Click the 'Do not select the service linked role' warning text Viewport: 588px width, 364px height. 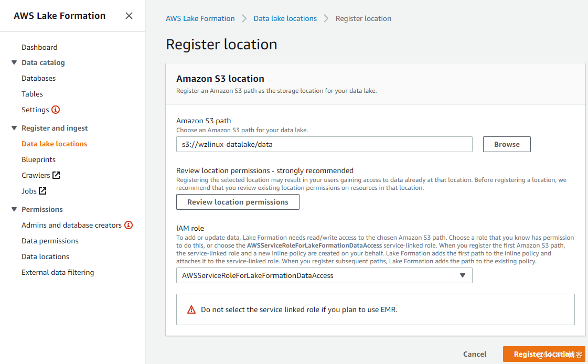tap(299, 309)
